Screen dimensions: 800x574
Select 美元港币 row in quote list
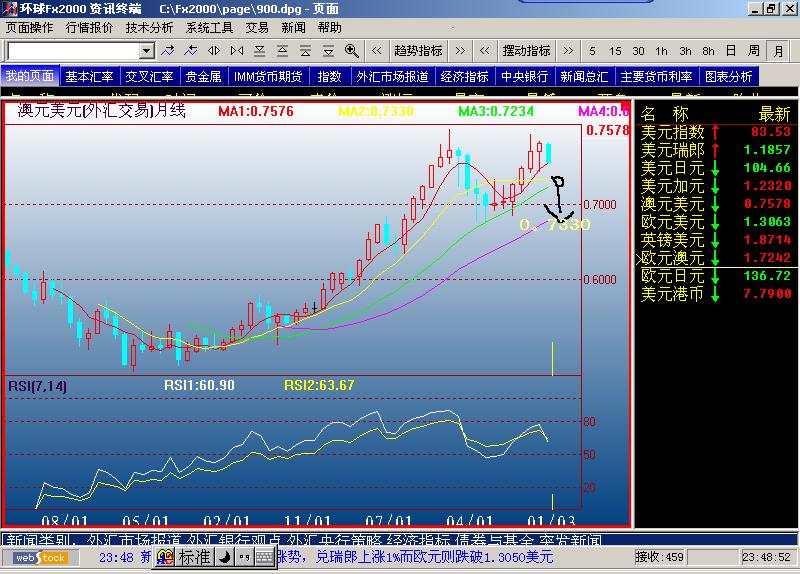pos(716,294)
